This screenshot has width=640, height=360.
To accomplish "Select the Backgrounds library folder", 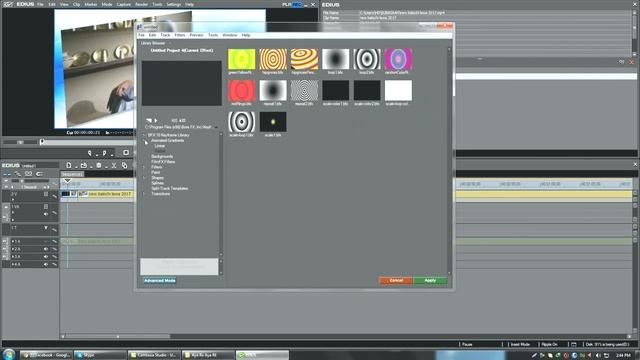I will pos(162,156).
